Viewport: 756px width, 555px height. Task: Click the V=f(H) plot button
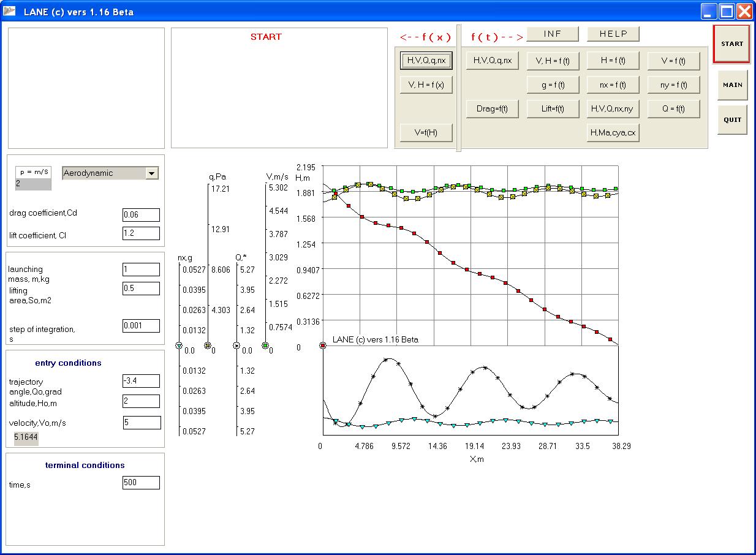click(x=426, y=132)
